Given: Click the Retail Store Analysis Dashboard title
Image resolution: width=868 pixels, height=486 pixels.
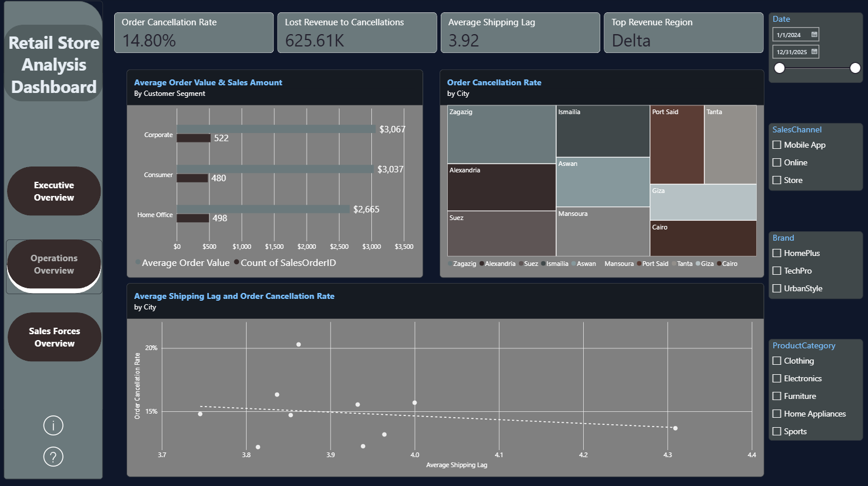Looking at the screenshot, I should (54, 65).
